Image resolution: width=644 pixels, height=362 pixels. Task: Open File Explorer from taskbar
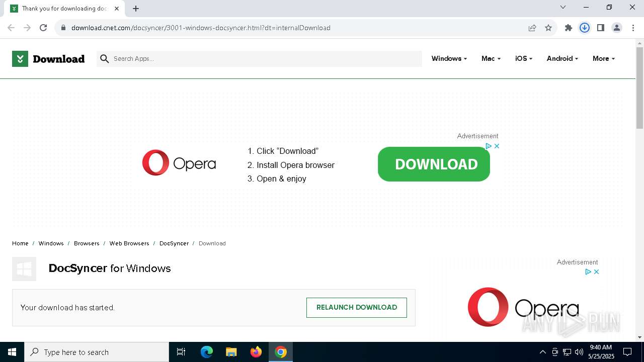point(231,352)
